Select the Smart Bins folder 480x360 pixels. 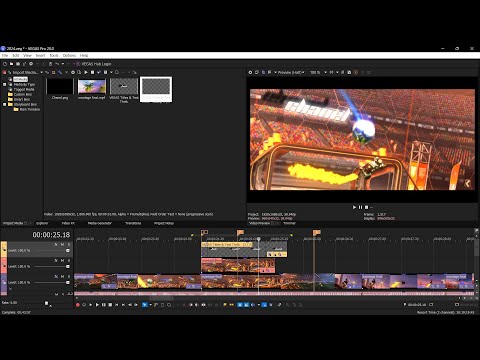(22, 99)
